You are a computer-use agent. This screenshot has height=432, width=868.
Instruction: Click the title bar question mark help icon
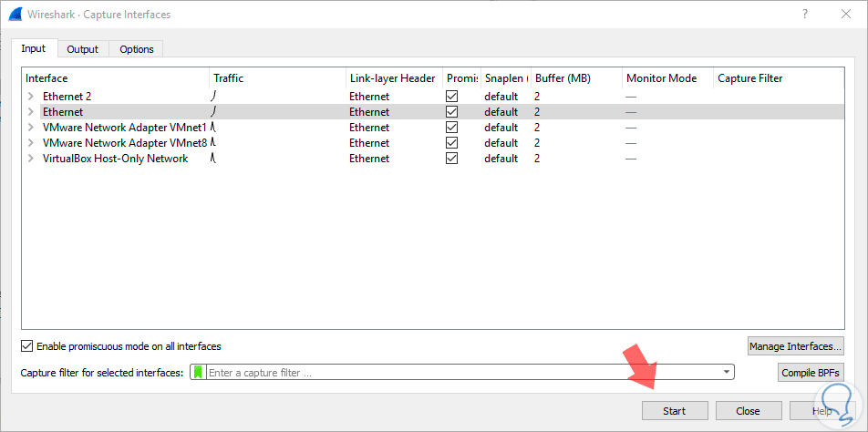[x=805, y=15]
